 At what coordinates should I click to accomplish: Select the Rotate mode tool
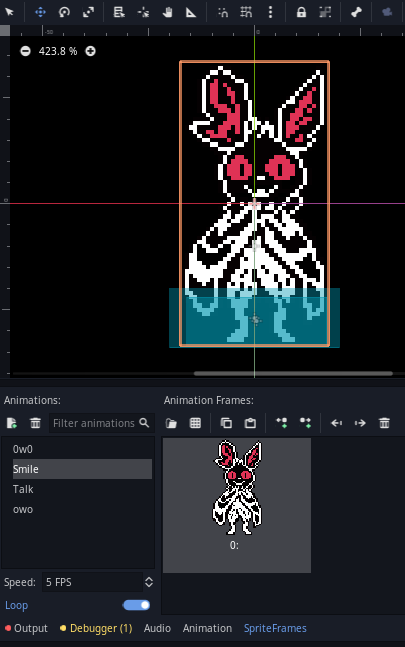pyautogui.click(x=64, y=12)
